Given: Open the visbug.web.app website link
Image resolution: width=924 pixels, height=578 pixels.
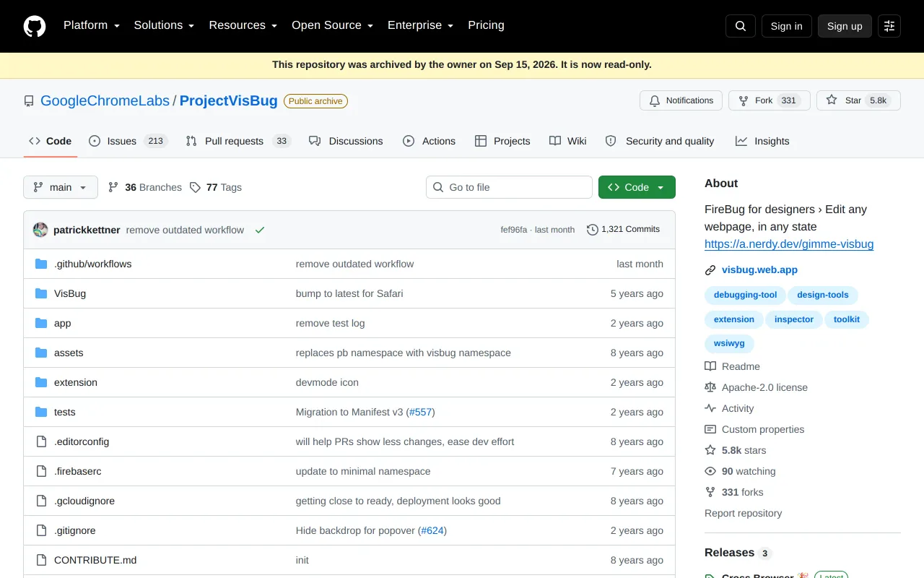Looking at the screenshot, I should [759, 269].
